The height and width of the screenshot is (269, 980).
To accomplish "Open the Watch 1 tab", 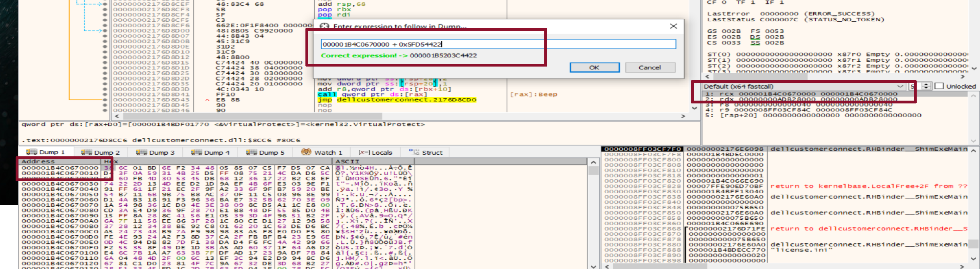I will (322, 152).
